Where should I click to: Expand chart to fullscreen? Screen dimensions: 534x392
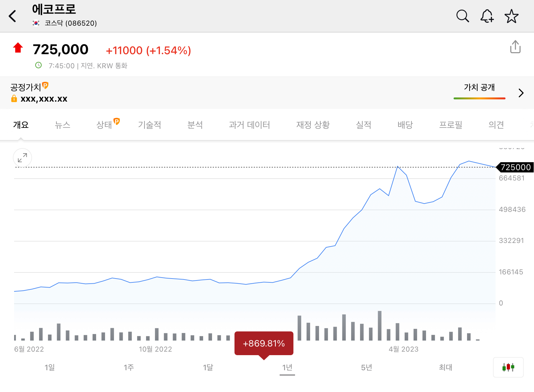point(22,158)
